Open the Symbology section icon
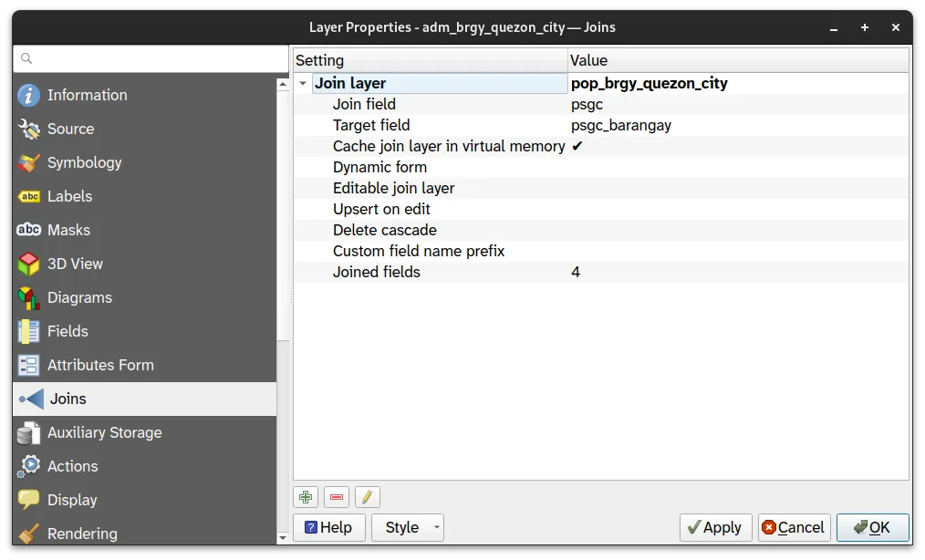This screenshot has height=560, width=925. coord(29,163)
